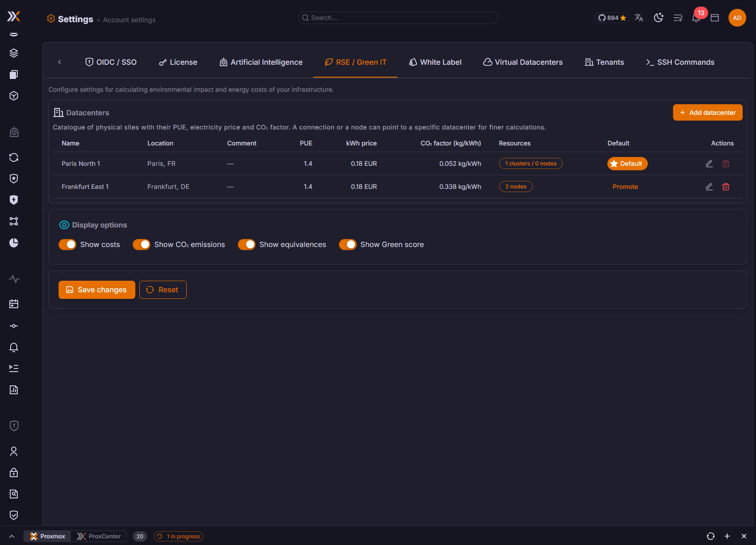The height and width of the screenshot is (545, 756).
Task: Switch to the License tab
Action: (x=178, y=62)
